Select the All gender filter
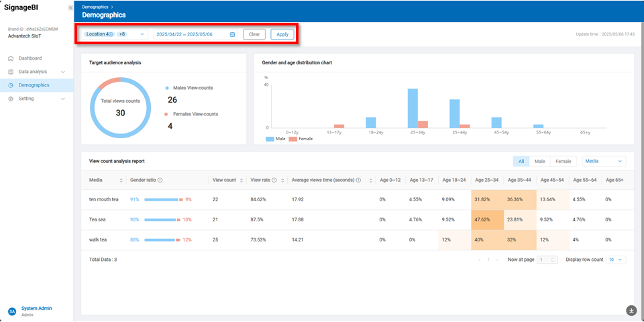The width and height of the screenshot is (644, 322). (x=521, y=161)
